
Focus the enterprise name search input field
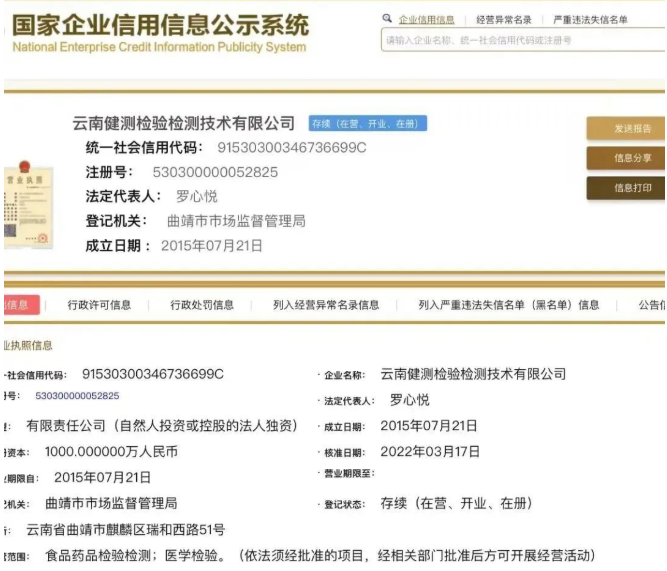click(x=523, y=40)
